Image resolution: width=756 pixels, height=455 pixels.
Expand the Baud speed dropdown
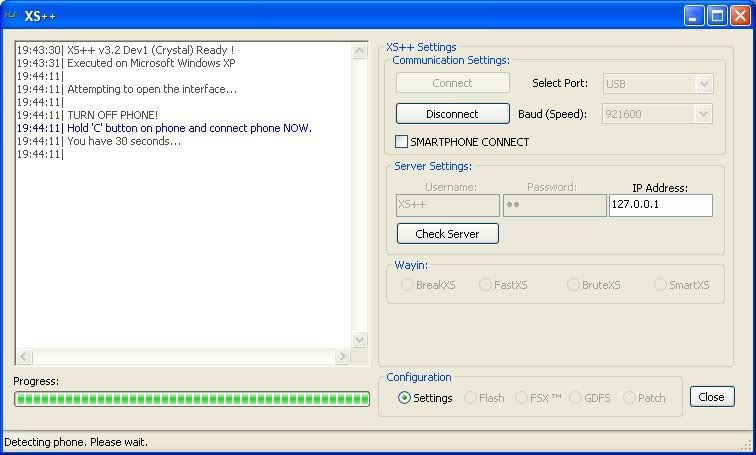657,114
